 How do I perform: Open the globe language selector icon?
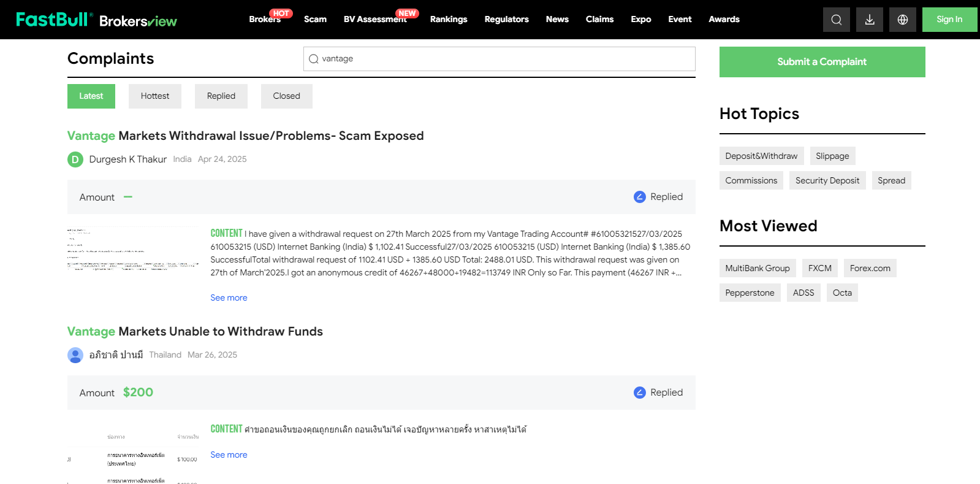902,20
